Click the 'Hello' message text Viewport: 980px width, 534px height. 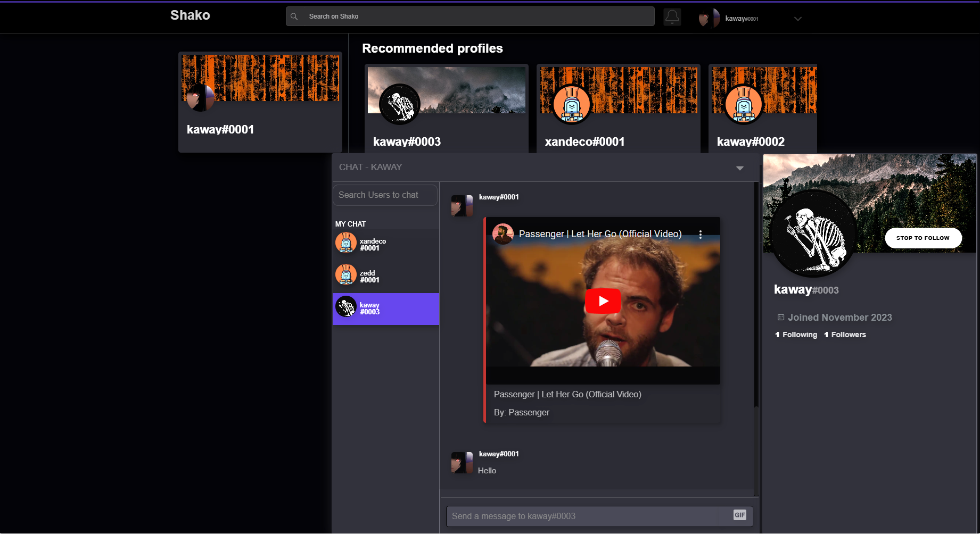pyautogui.click(x=487, y=471)
